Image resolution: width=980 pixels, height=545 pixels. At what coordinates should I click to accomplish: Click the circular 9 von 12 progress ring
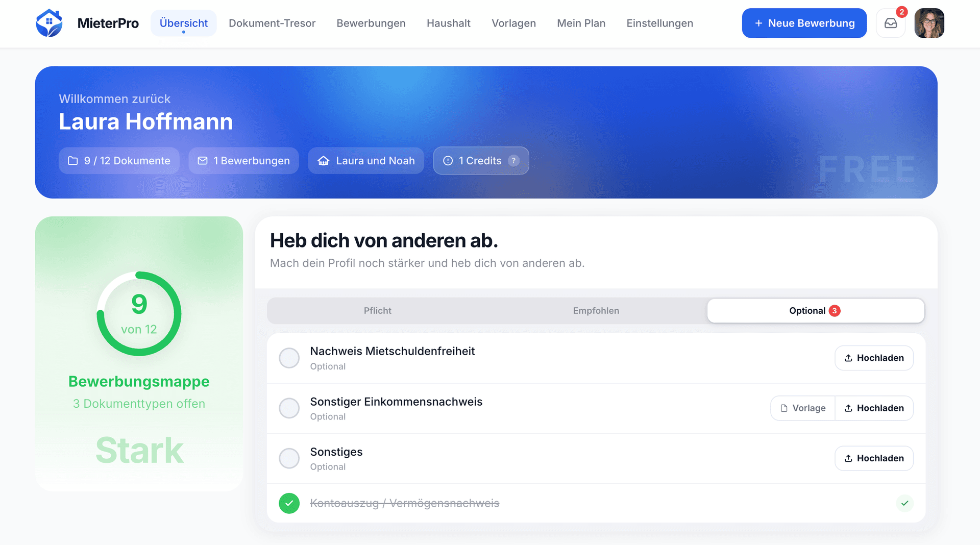pyautogui.click(x=139, y=314)
